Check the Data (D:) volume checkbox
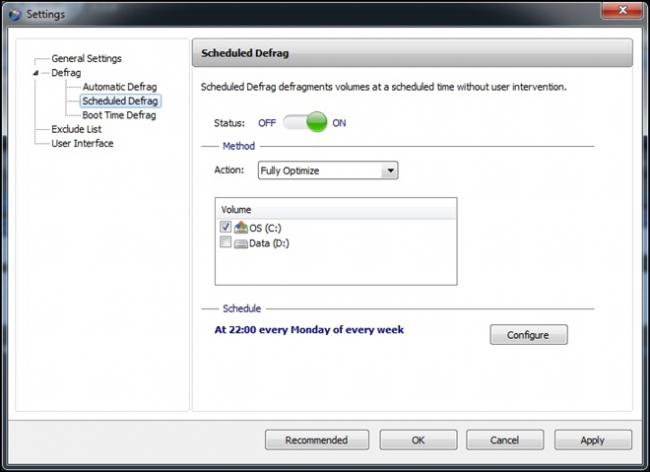Viewport: 650px width, 472px height. [226, 242]
